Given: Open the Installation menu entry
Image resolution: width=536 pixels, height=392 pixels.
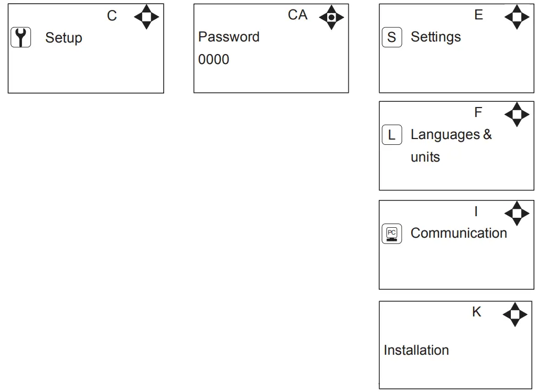Looking at the screenshot, I should point(416,350).
